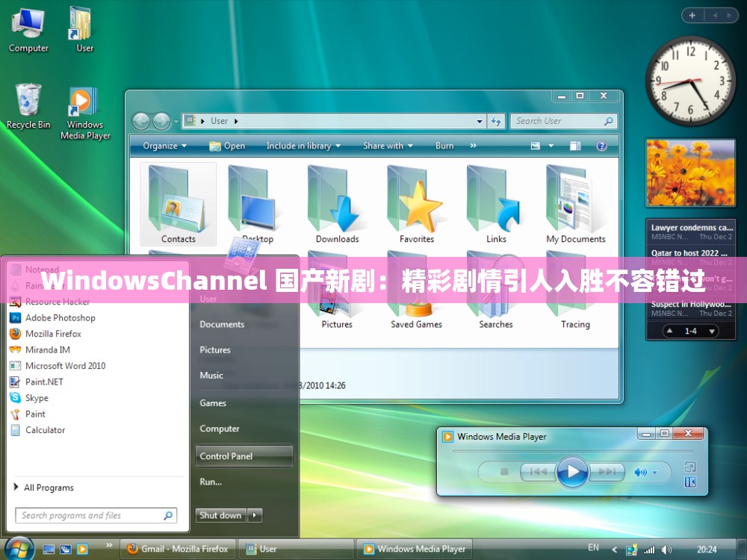This screenshot has height=560, width=747.
Task: Click the Shut down options arrow
Action: pyautogui.click(x=253, y=514)
